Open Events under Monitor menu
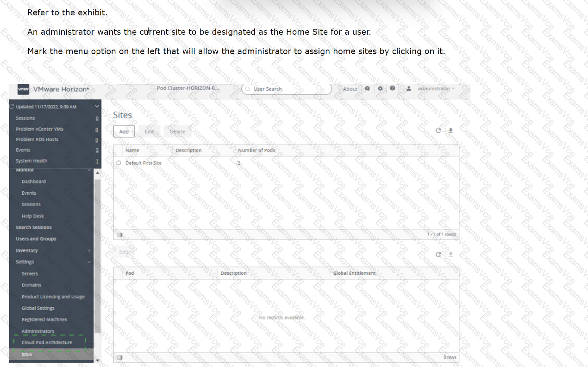Image resolution: width=588 pixels, height=367 pixels. point(29,193)
